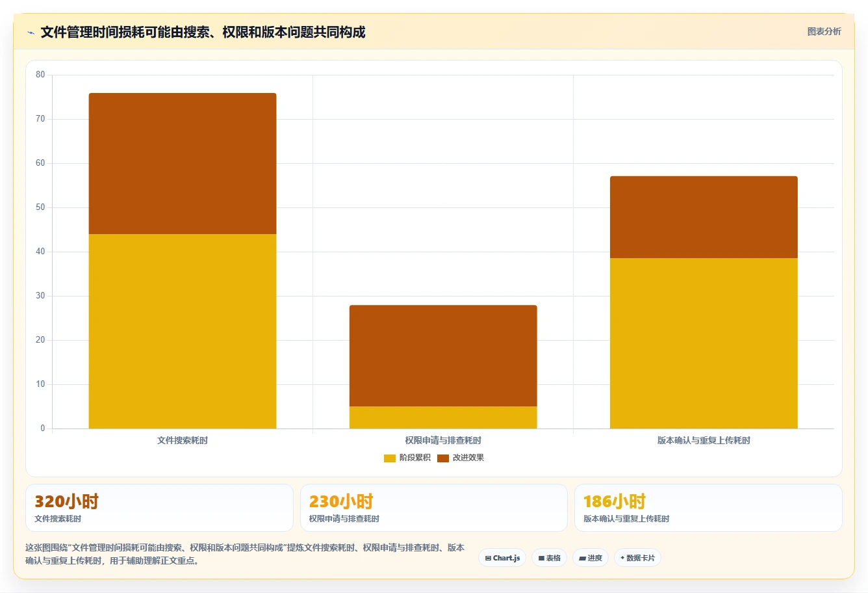
Task: Click the 阶段累积 legend label
Action: point(415,458)
